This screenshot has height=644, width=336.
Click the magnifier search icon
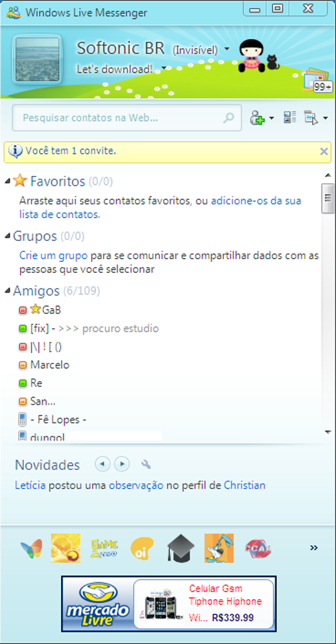coord(228,118)
